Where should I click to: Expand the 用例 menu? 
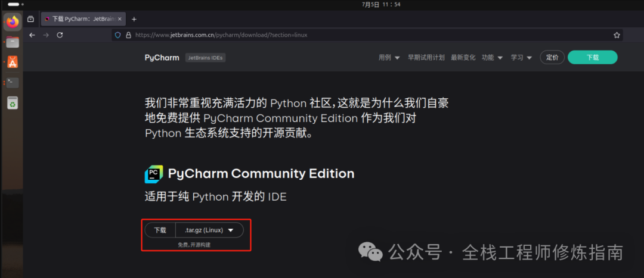[x=389, y=58]
